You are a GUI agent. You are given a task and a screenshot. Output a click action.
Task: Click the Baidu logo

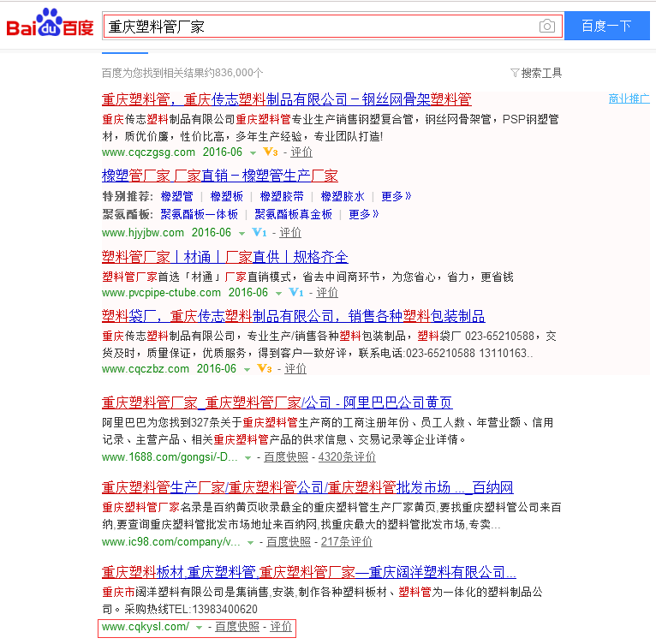pos(50,26)
